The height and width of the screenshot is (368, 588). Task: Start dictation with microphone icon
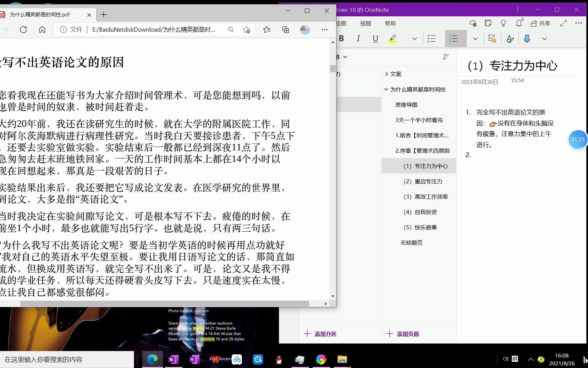527,39
